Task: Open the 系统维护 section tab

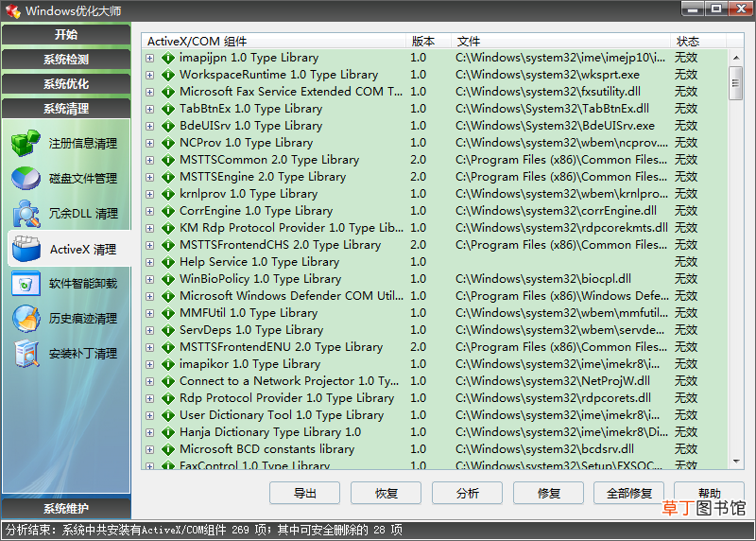Action: coord(66,508)
